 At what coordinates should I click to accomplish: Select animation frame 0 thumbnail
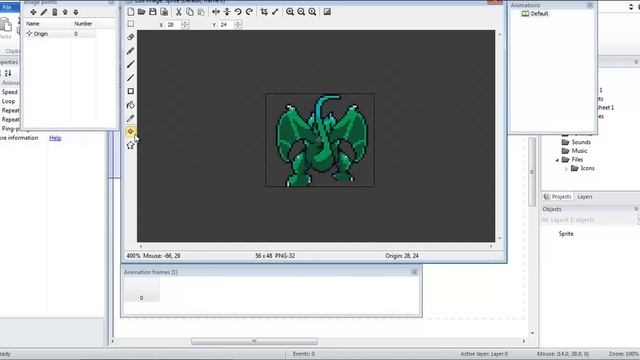(142, 290)
